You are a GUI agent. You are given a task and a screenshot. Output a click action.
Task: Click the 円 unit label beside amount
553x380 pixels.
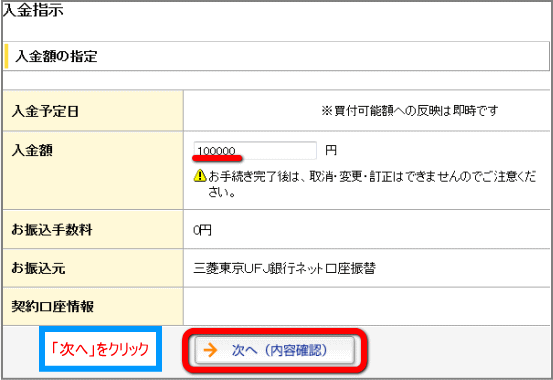(331, 151)
